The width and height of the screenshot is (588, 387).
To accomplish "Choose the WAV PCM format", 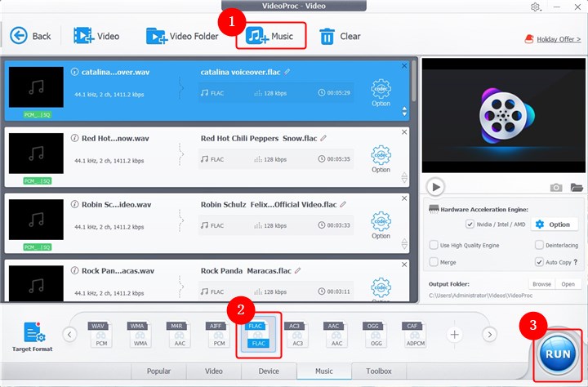I will [101, 334].
